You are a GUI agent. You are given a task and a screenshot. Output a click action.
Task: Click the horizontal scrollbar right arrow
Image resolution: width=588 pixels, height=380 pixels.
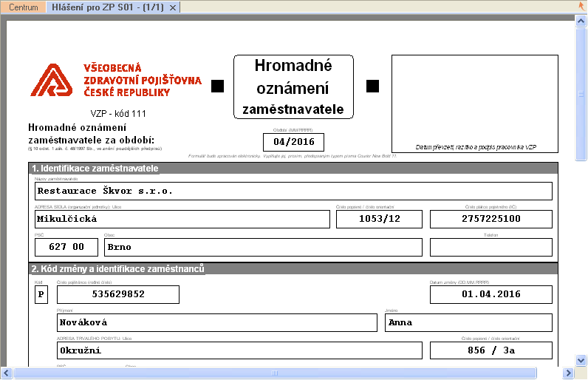[x=569, y=373]
